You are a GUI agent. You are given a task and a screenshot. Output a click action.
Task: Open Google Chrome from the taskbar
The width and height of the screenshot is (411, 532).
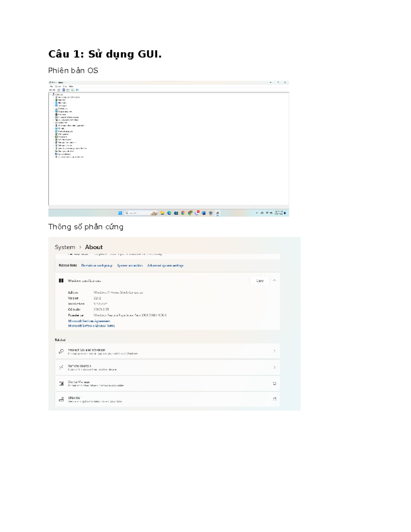(183, 213)
